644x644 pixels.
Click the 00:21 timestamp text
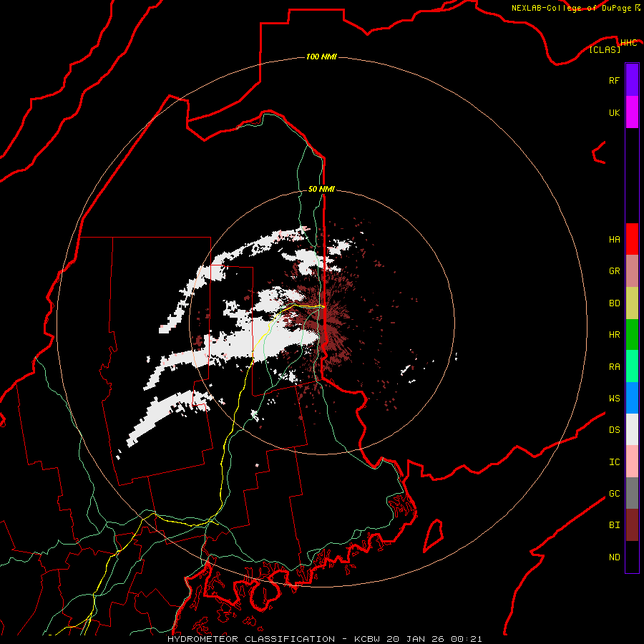pyautogui.click(x=466, y=639)
